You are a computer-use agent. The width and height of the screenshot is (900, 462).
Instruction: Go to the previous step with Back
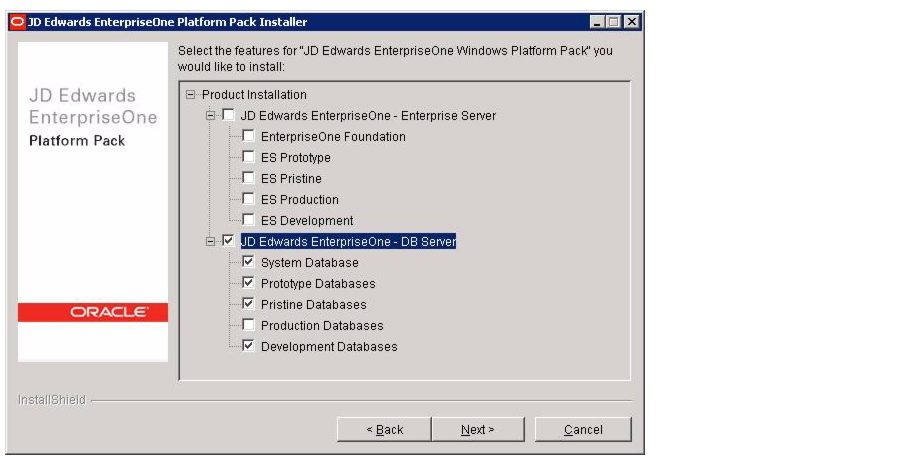point(384,429)
